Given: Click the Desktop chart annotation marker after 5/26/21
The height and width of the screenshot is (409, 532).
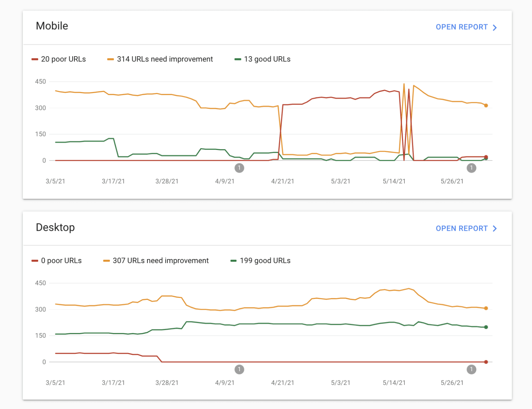Looking at the screenshot, I should point(471,369).
